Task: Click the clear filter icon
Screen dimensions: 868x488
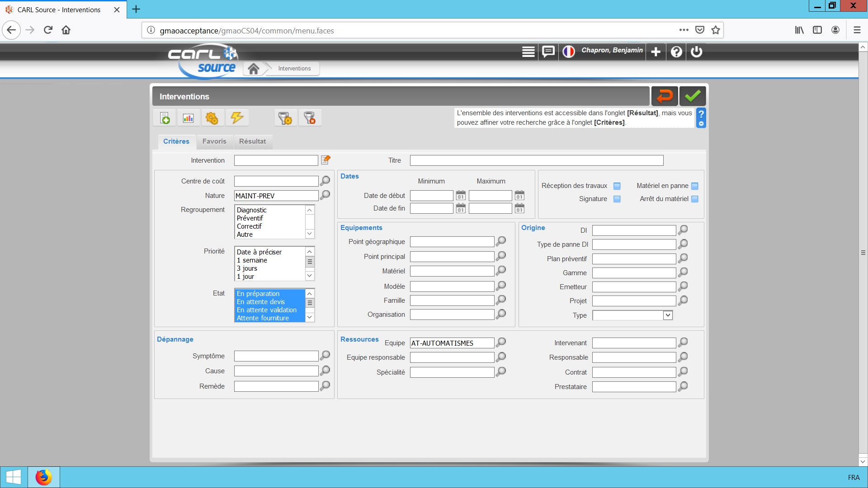Action: pyautogui.click(x=310, y=118)
